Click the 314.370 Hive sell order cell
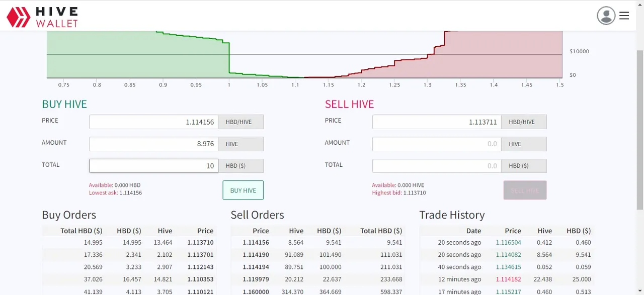The image size is (644, 295). click(292, 291)
